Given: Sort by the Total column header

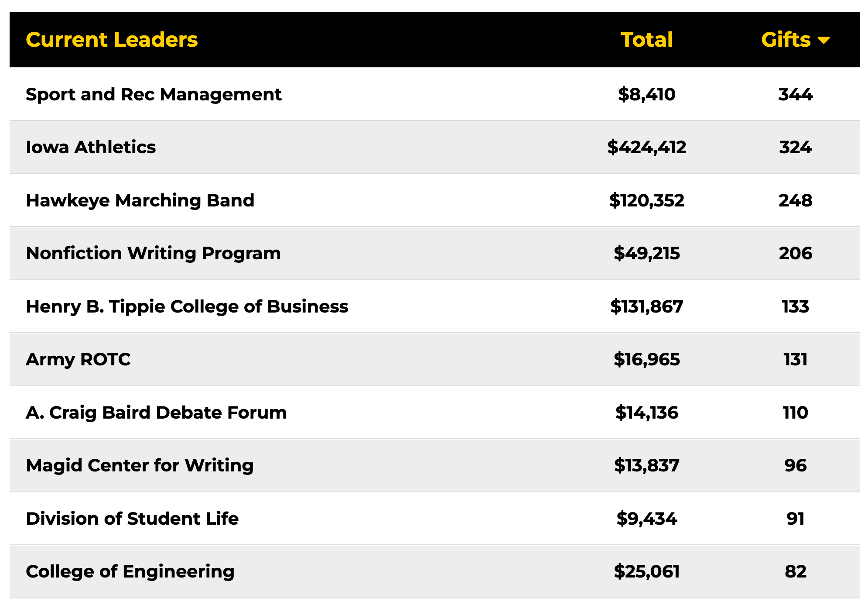Looking at the screenshot, I should tap(647, 40).
